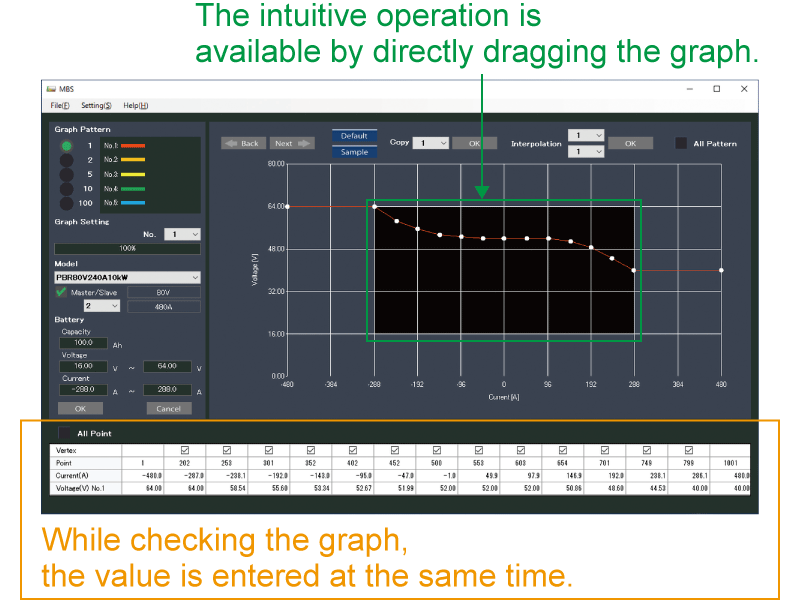Open the Graph Setting No. dropdown
The width and height of the screenshot is (800, 600).
[x=183, y=233]
